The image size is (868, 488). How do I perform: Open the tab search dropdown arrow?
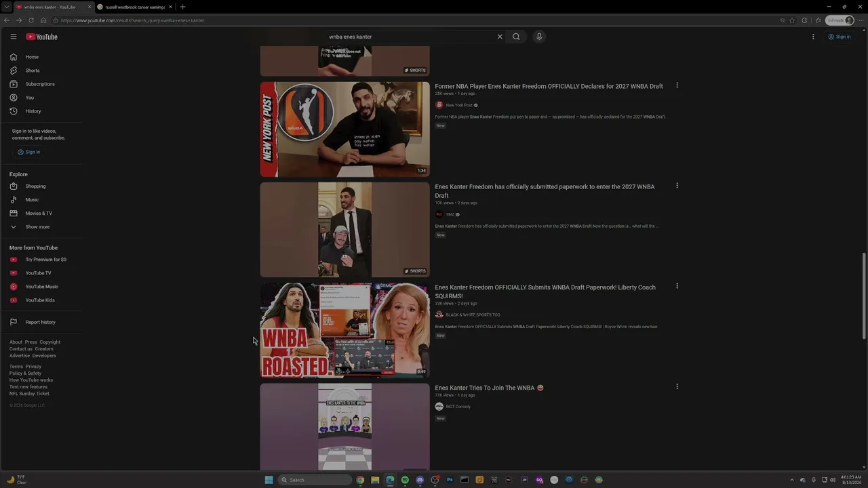(6, 7)
